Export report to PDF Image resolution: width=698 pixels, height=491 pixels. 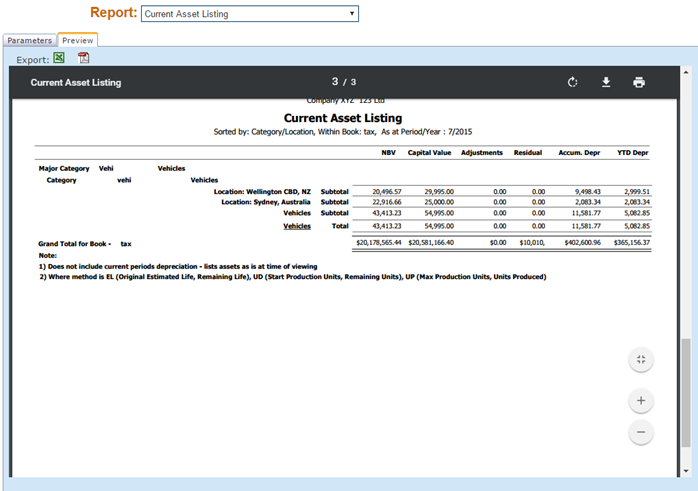[83, 58]
